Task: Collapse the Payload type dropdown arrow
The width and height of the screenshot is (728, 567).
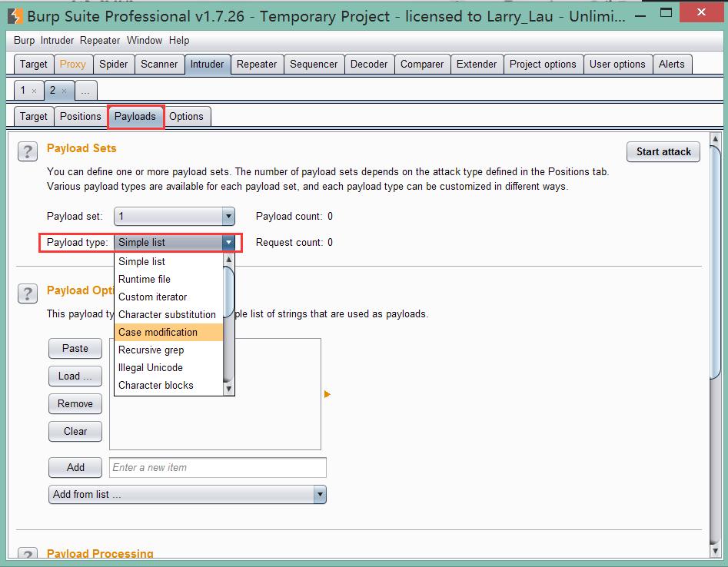Action: click(x=228, y=242)
